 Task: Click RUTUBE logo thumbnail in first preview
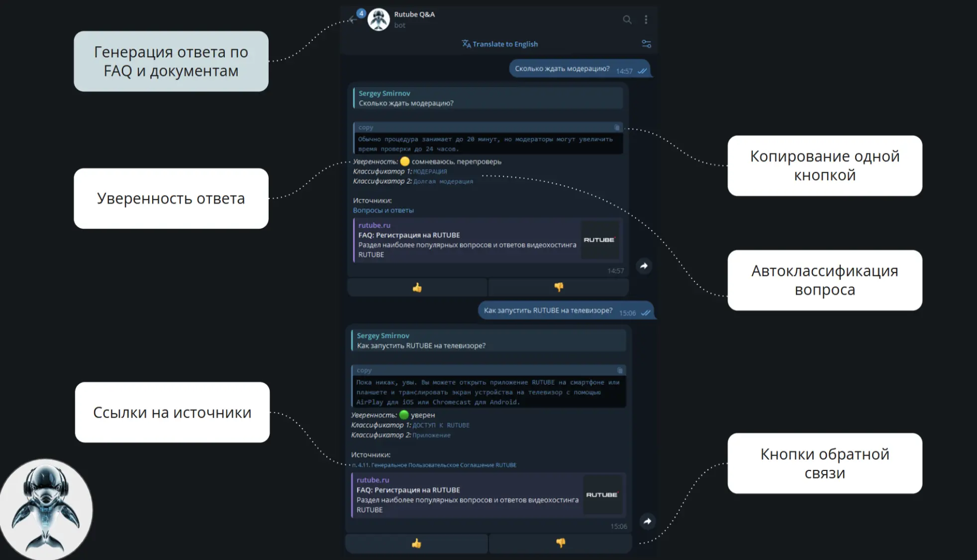[x=599, y=240]
